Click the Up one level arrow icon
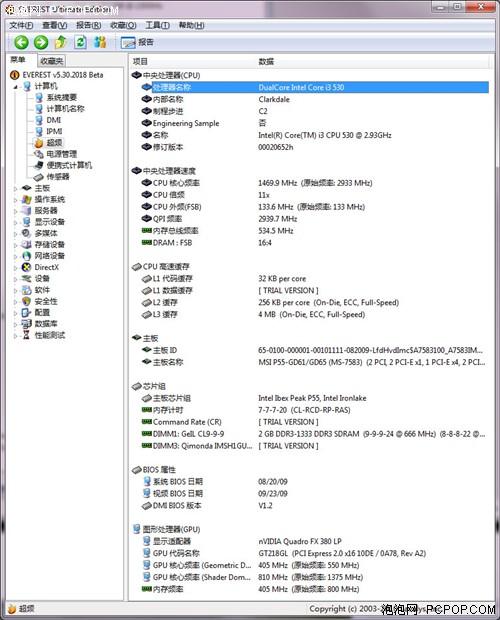Viewport: 500px width, 620px height. pos(60,42)
